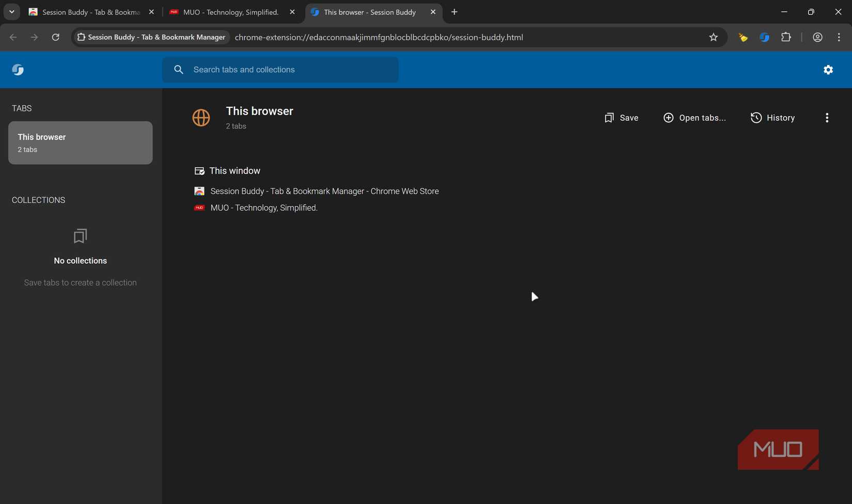
Task: Open Session Buddy settings gear
Action: click(828, 70)
